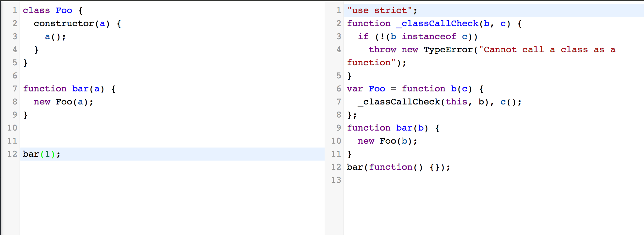The width and height of the screenshot is (644, 235).
Task: Click line number 13 in the output gutter
Action: click(x=336, y=180)
